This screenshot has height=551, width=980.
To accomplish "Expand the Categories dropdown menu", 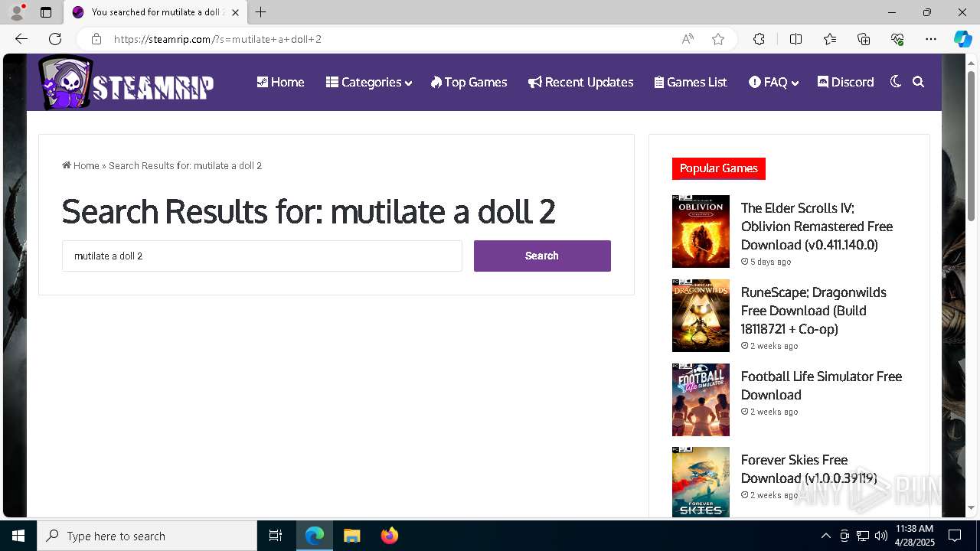I will click(368, 82).
